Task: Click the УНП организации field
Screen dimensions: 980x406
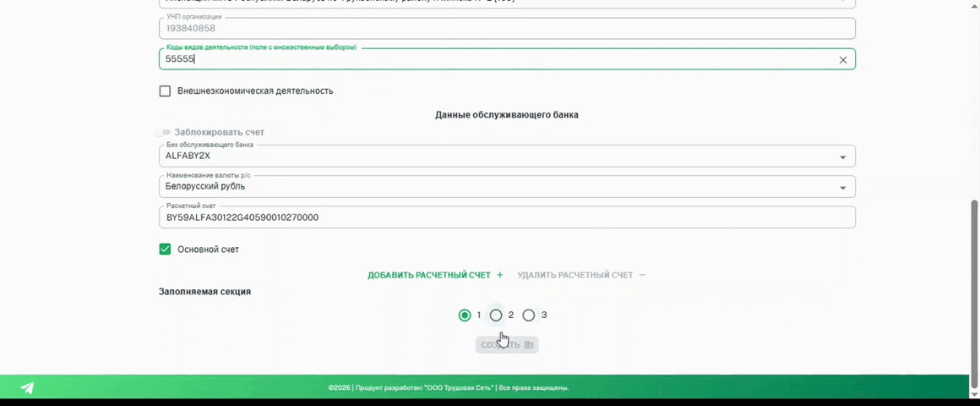Action: coord(507,29)
